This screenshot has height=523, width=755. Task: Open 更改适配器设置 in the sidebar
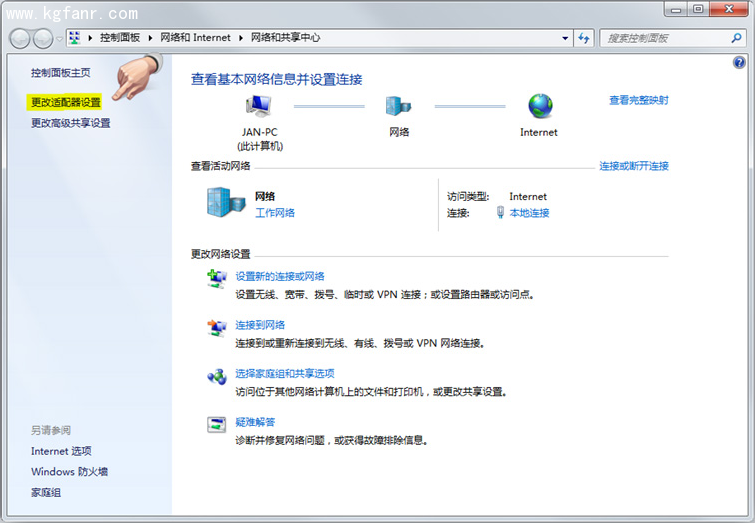66,102
